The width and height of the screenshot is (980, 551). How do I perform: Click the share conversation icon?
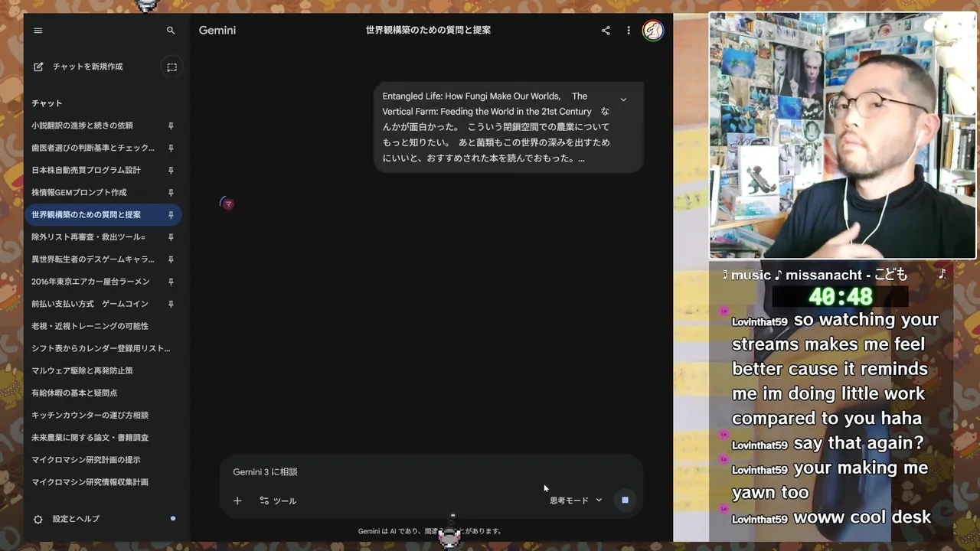coord(606,31)
